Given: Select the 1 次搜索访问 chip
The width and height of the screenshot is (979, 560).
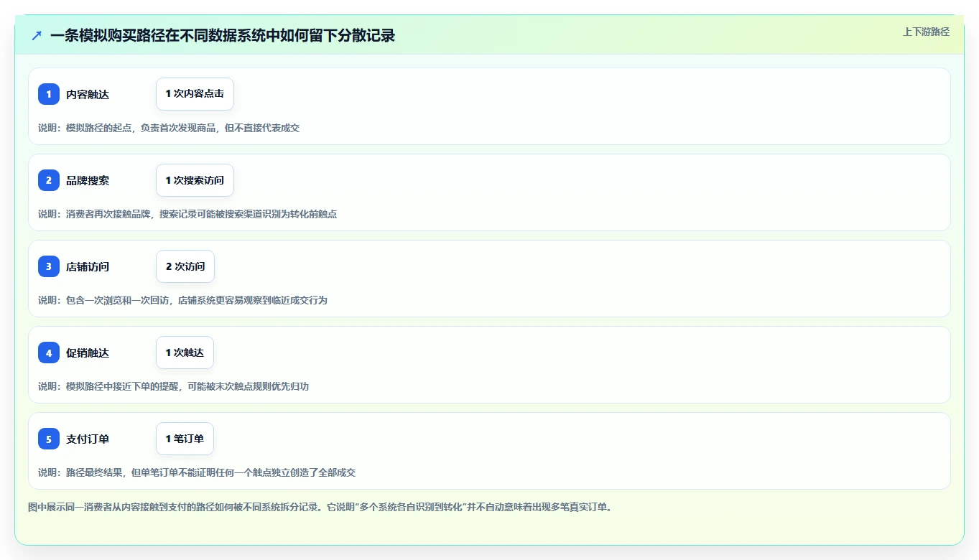Looking at the screenshot, I should tap(195, 180).
